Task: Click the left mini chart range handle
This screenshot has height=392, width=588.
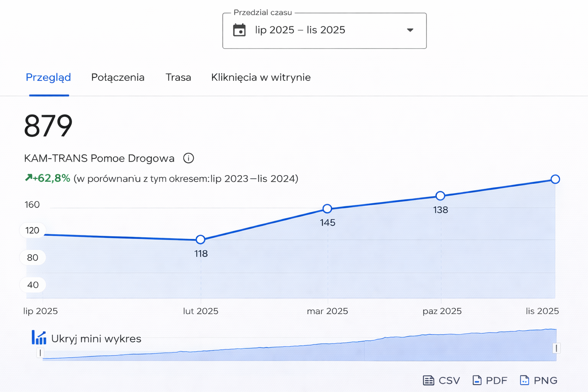Action: tap(40, 353)
